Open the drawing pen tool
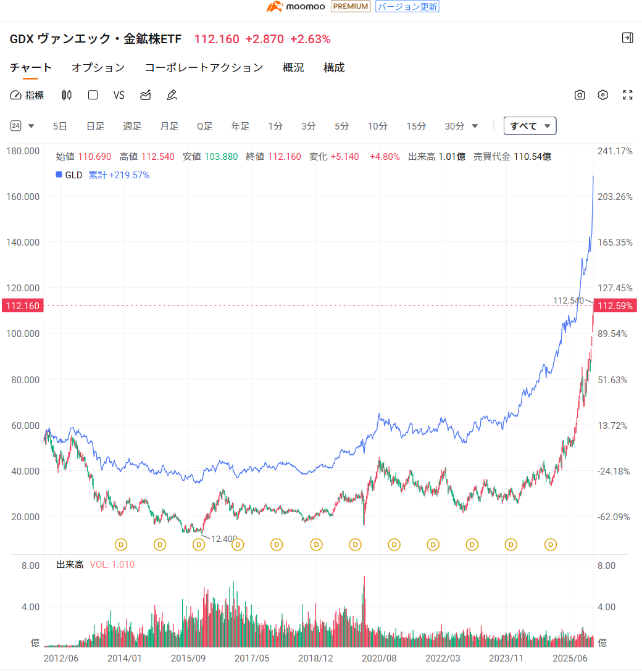This screenshot has width=642, height=672. pos(172,95)
